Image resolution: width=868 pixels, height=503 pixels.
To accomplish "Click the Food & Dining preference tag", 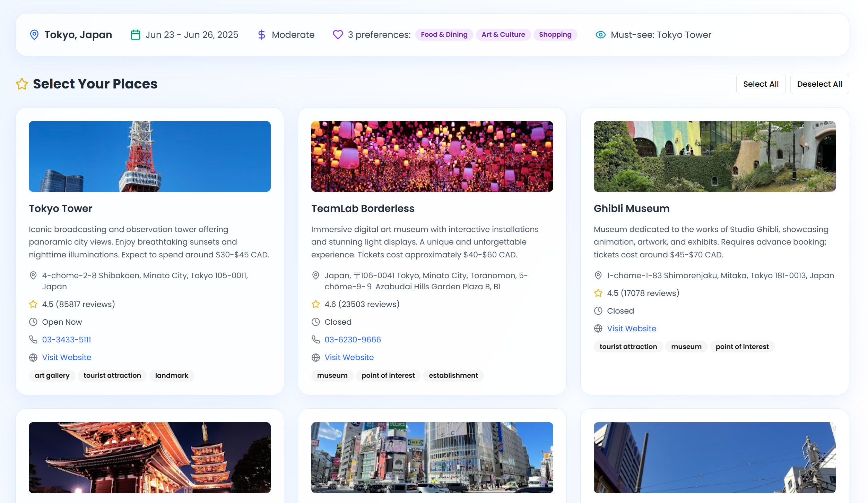I will (444, 35).
